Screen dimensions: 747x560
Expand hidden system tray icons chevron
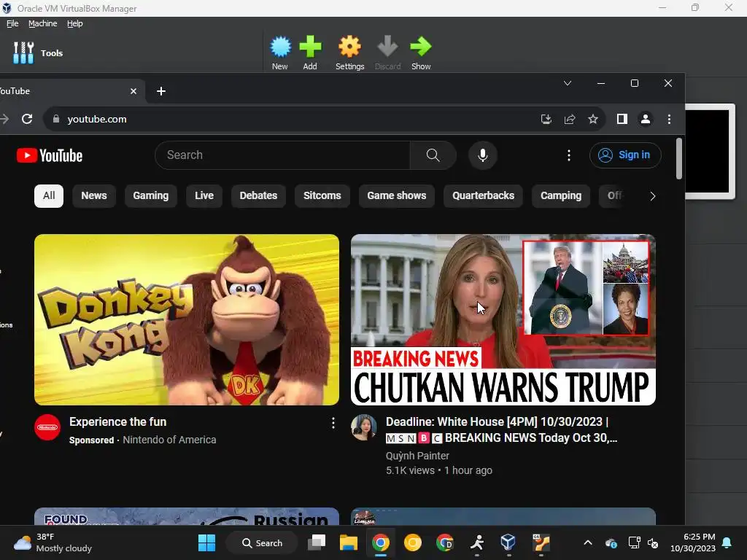588,542
